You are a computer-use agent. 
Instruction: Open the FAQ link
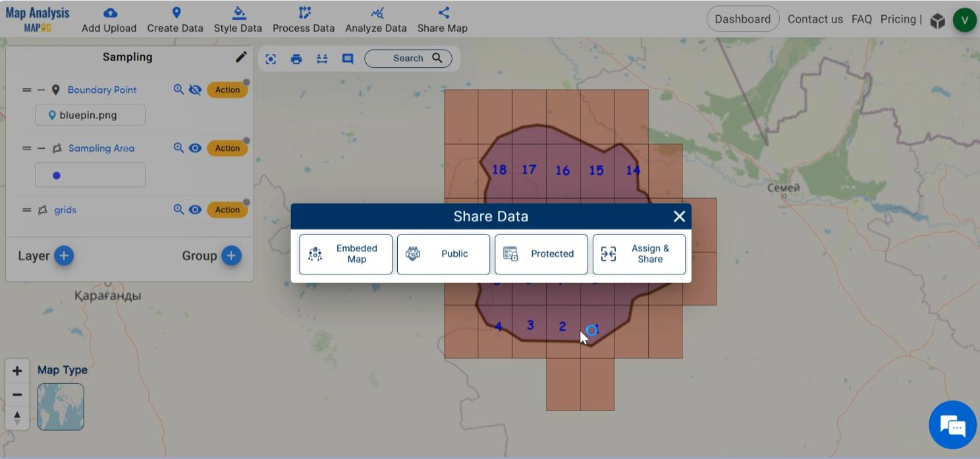coord(861,19)
